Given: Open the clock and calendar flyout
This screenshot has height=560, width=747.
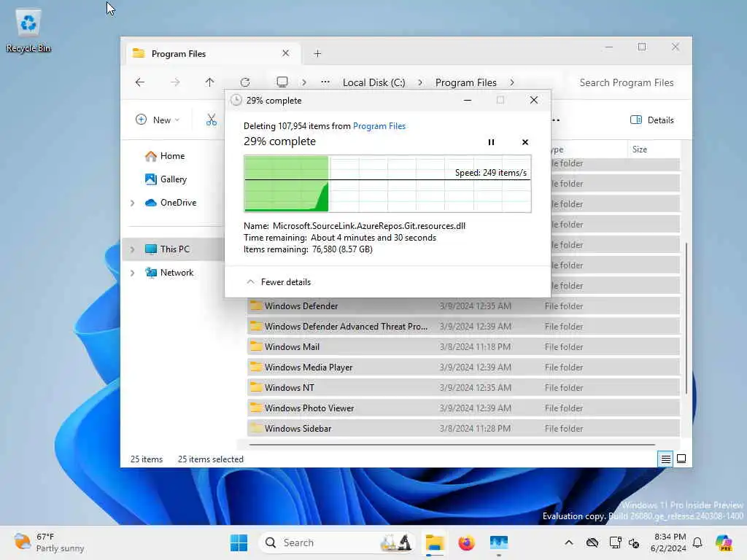Looking at the screenshot, I should point(669,542).
